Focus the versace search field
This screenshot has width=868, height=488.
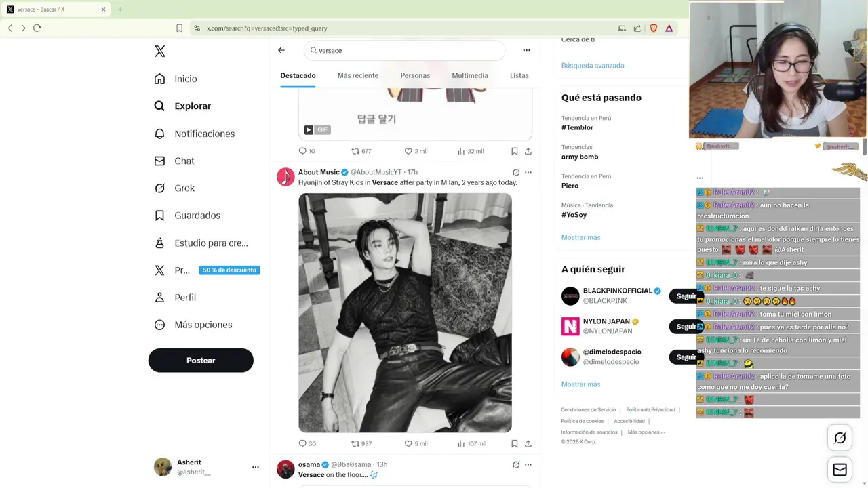405,50
